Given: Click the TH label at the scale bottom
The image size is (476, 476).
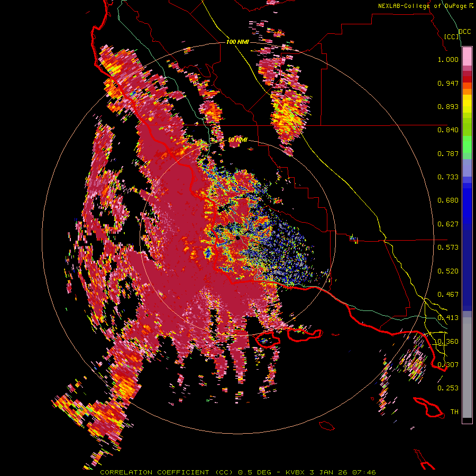Looking at the screenshot, I should tap(454, 412).
